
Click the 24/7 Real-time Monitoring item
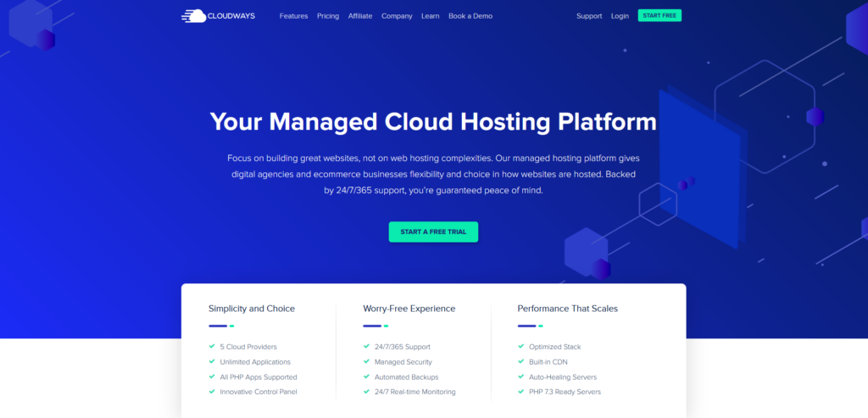(x=415, y=392)
